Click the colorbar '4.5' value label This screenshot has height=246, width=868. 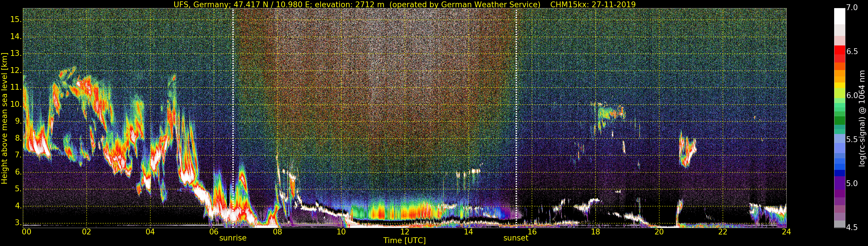pos(852,227)
